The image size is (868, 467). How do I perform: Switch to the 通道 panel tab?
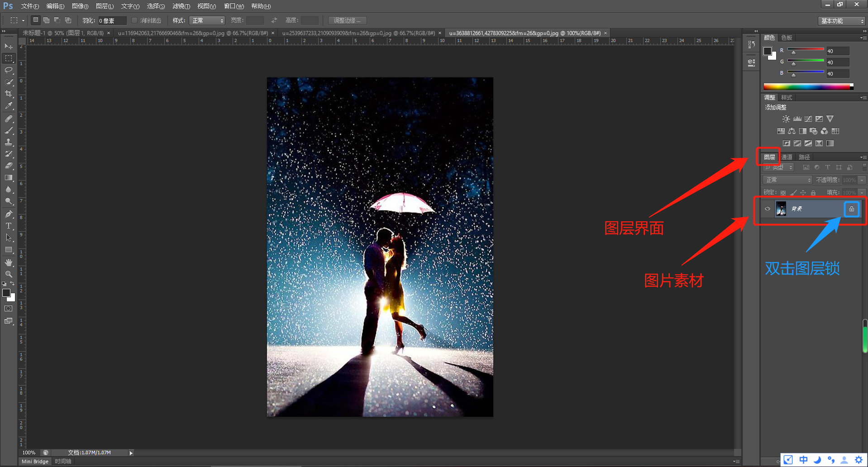point(787,157)
